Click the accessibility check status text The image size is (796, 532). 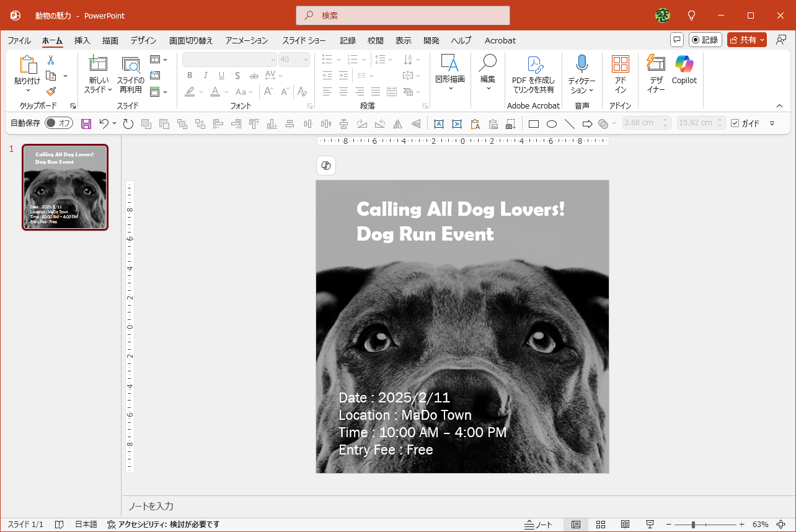coord(163,525)
